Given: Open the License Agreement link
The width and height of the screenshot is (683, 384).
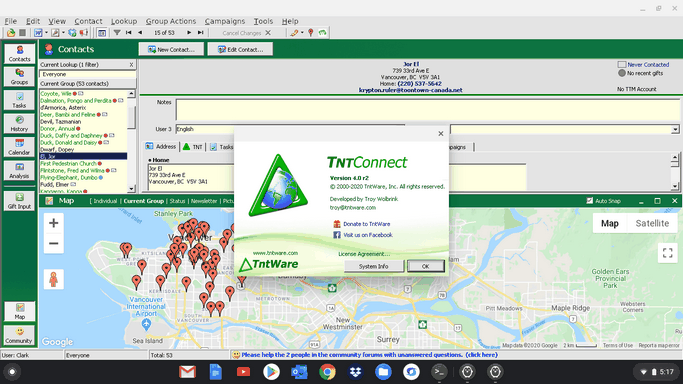Looking at the screenshot, I should 364,254.
